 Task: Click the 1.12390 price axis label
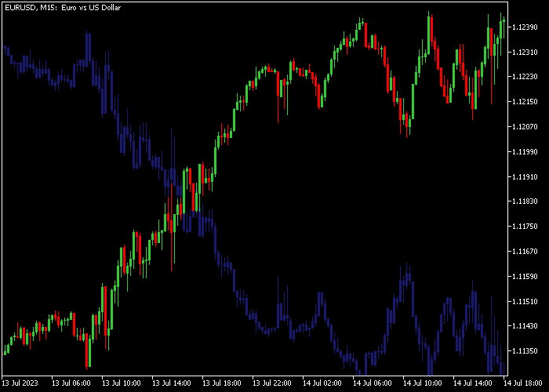coord(525,27)
